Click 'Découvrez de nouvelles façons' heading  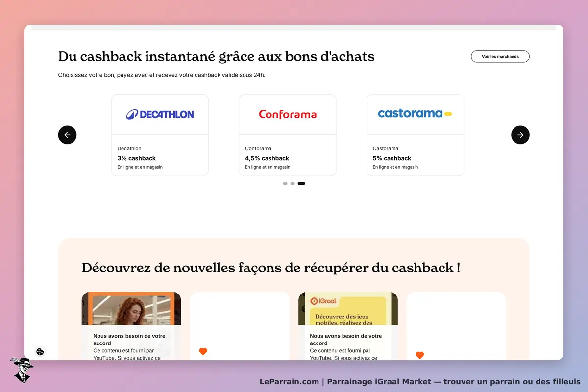pyautogui.click(x=271, y=268)
